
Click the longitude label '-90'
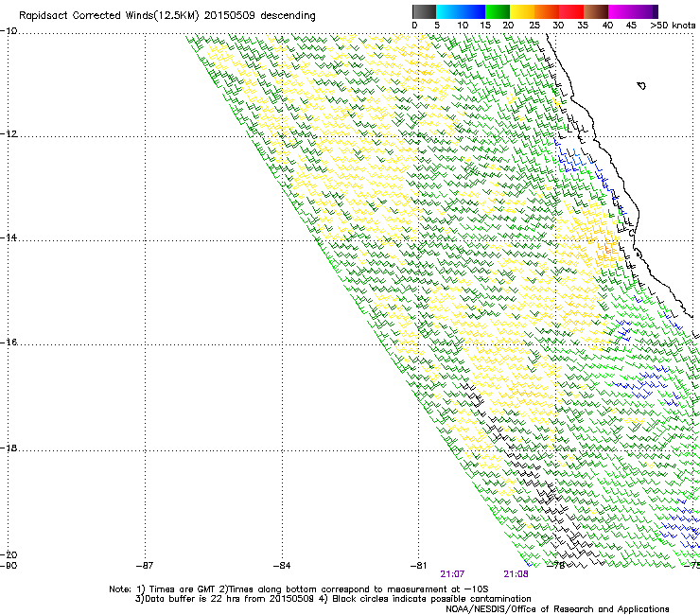coord(9,566)
